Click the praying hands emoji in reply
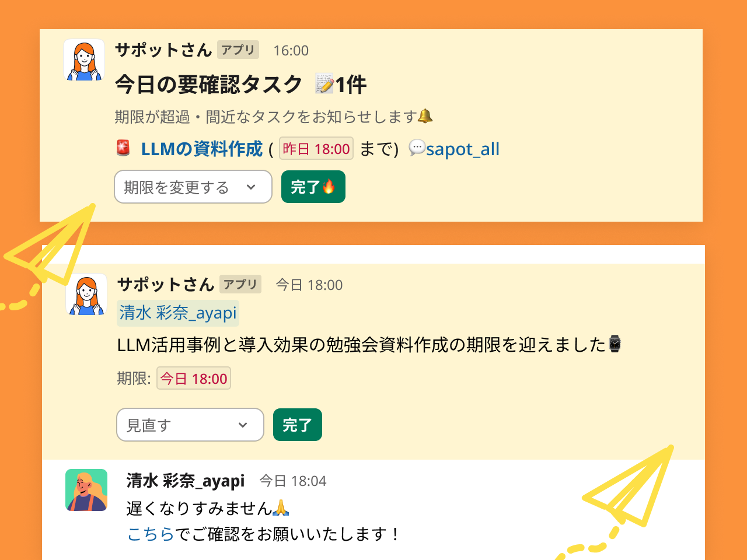 [281, 508]
